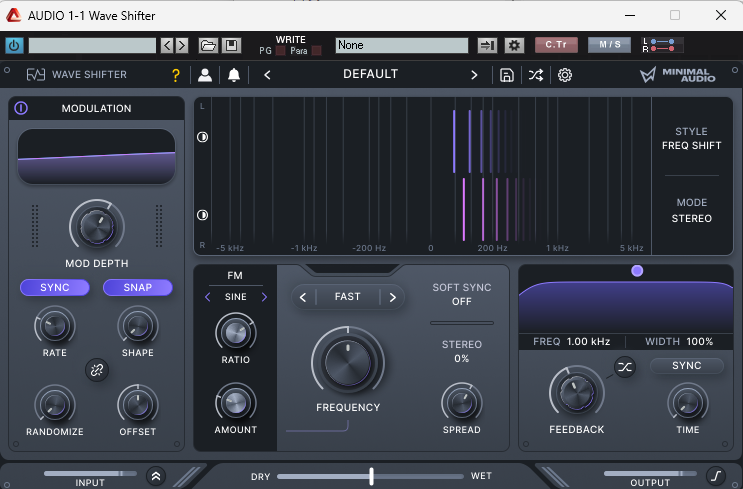Click the large Frequency knob

tap(348, 361)
